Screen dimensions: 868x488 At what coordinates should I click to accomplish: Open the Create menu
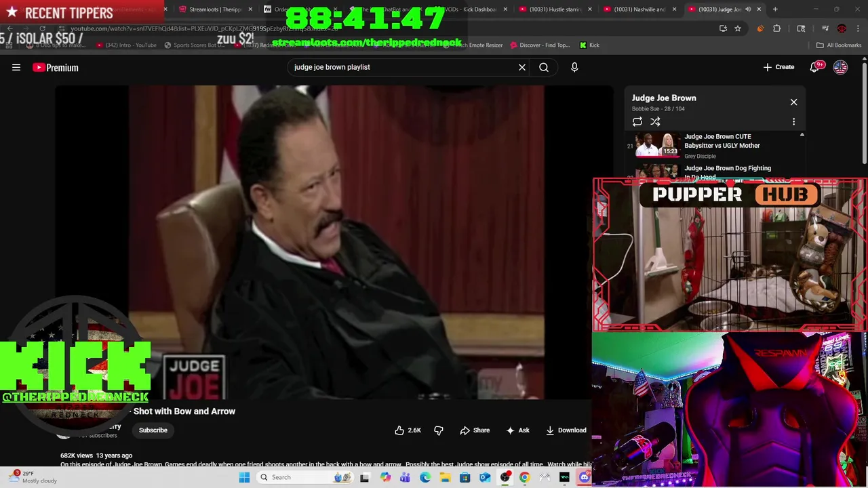(778, 67)
